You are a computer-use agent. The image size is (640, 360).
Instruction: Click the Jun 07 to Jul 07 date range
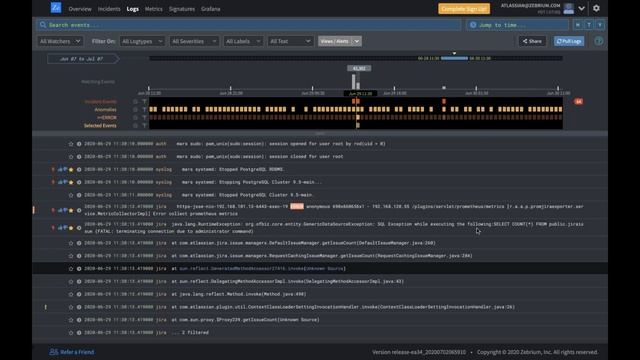(82, 59)
